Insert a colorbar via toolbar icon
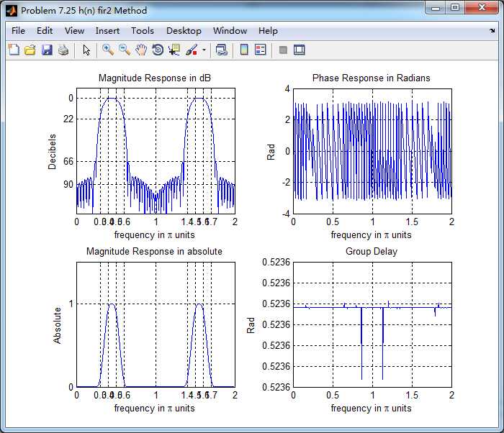This screenshot has height=433, width=504. point(244,50)
